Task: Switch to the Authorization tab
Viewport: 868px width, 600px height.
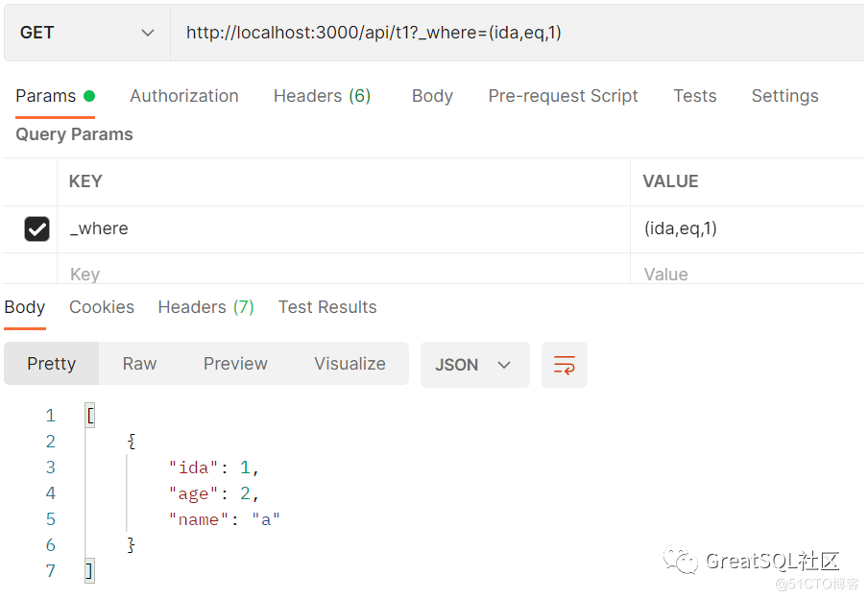Action: click(x=184, y=96)
